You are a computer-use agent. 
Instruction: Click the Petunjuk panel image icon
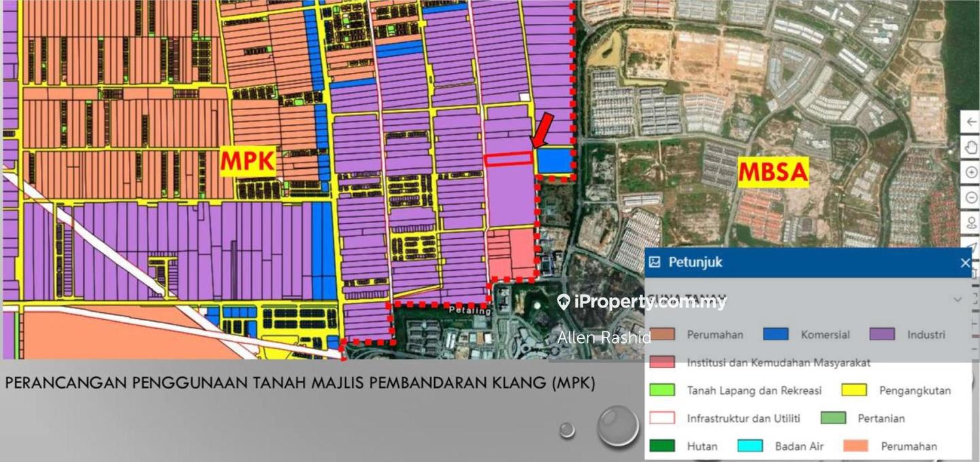655,262
